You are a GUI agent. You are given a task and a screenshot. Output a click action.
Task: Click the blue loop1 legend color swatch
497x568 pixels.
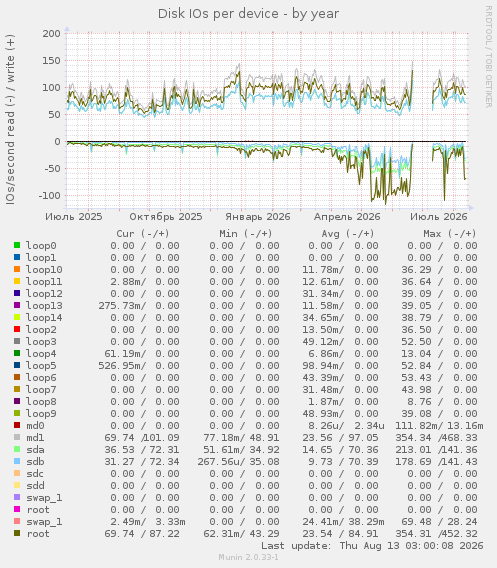click(x=17, y=257)
